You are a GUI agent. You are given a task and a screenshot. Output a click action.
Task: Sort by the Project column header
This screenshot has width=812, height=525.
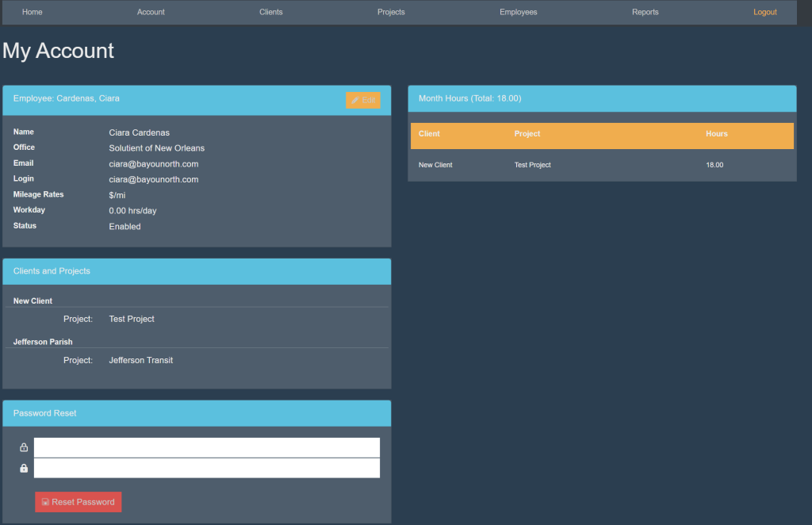point(527,134)
